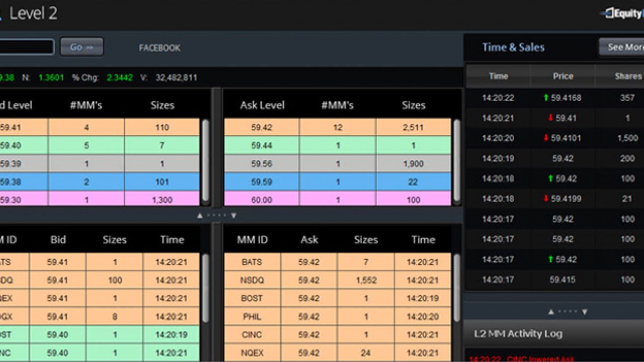Viewport: 644px width, 362px height.
Task: Click the Time column header in Time & Sales
Action: 498,76
